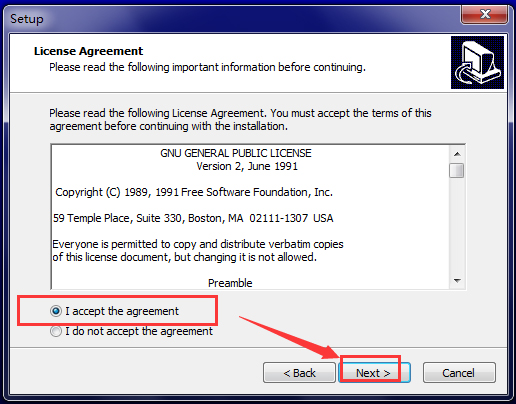Cancel the installation
Image resolution: width=516 pixels, height=404 pixels.
pos(459,373)
